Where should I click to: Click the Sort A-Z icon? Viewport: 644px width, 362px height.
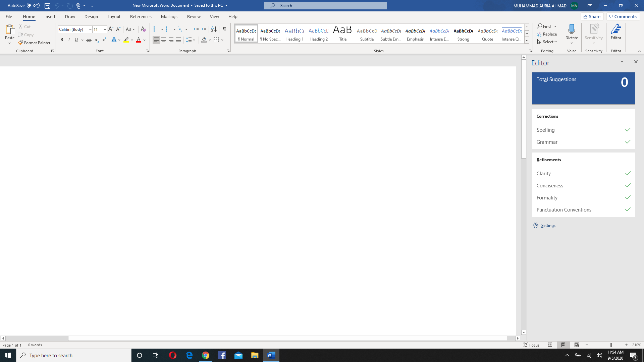(x=214, y=29)
